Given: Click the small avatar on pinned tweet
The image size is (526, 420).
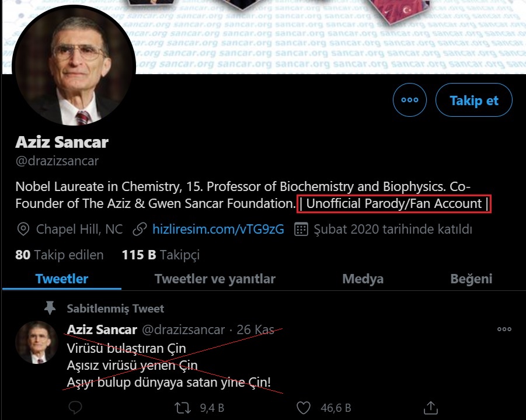Looking at the screenshot, I should [x=36, y=342].
